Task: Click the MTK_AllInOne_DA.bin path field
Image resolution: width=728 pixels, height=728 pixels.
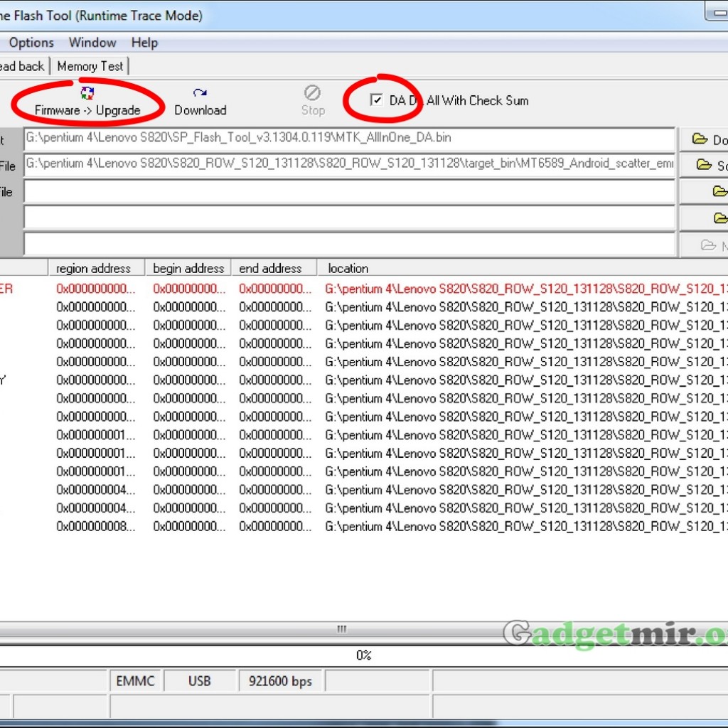Action: click(x=348, y=139)
